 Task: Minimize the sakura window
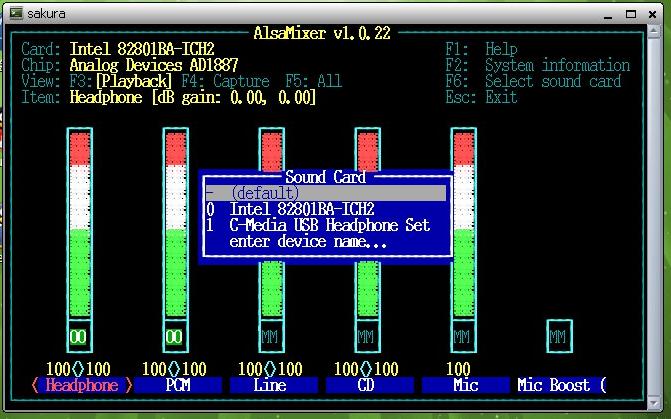[608, 15]
